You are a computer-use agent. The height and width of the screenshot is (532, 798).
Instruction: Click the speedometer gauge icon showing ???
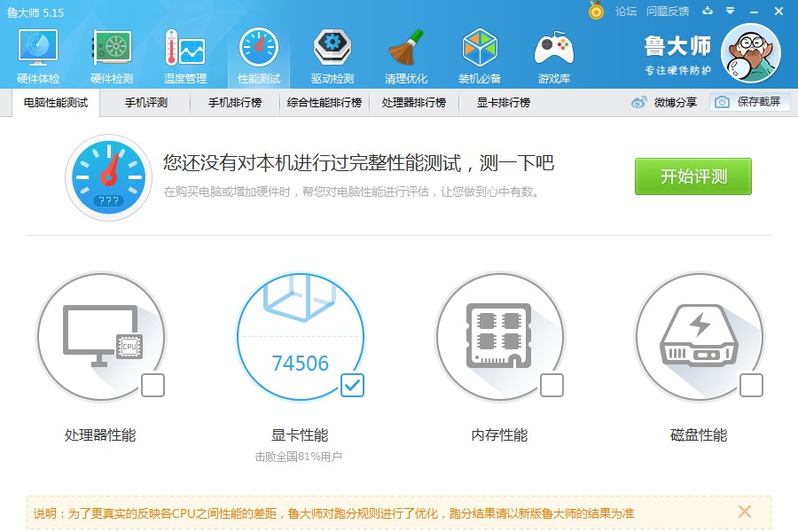[108, 177]
